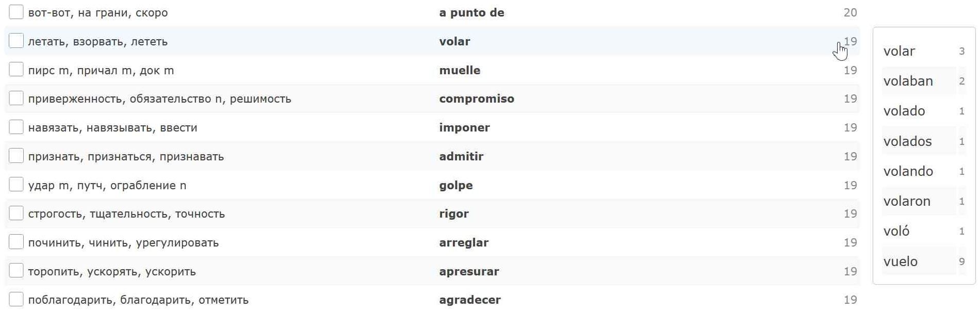
Task: Check the box for the volar row
Action: [x=16, y=41]
